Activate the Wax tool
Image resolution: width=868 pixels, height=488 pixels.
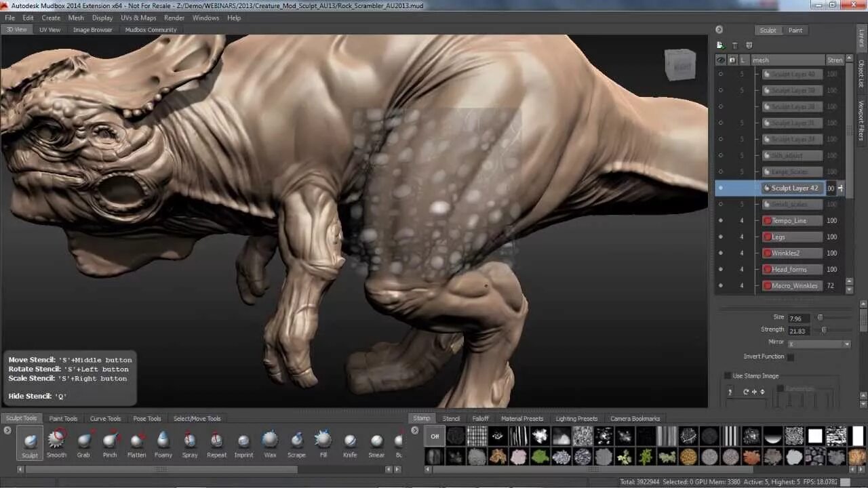tap(270, 443)
